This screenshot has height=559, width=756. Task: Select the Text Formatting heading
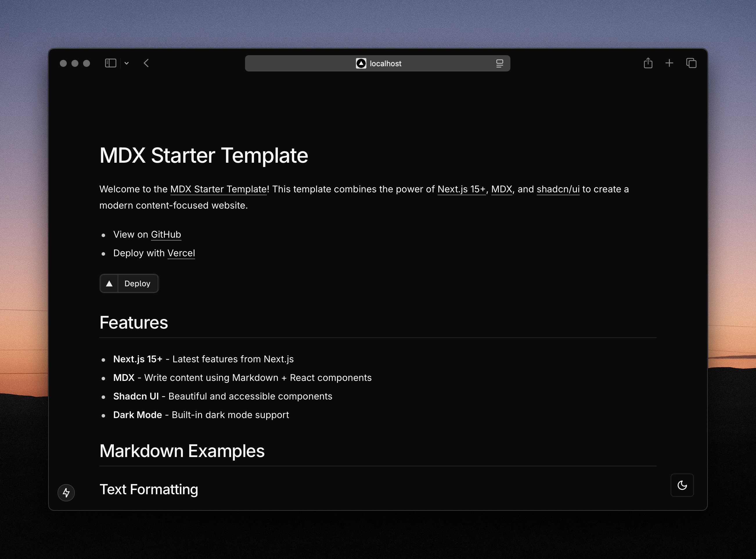pos(149,489)
